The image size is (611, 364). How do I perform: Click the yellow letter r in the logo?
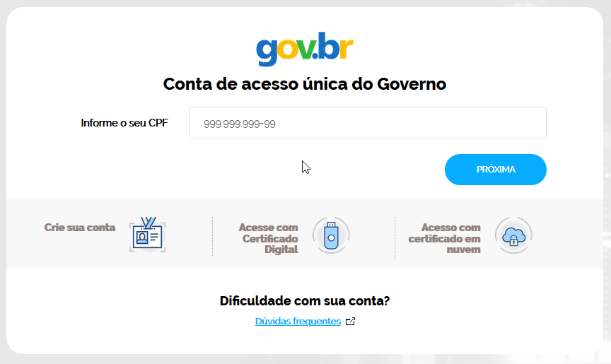pyautogui.click(x=346, y=48)
